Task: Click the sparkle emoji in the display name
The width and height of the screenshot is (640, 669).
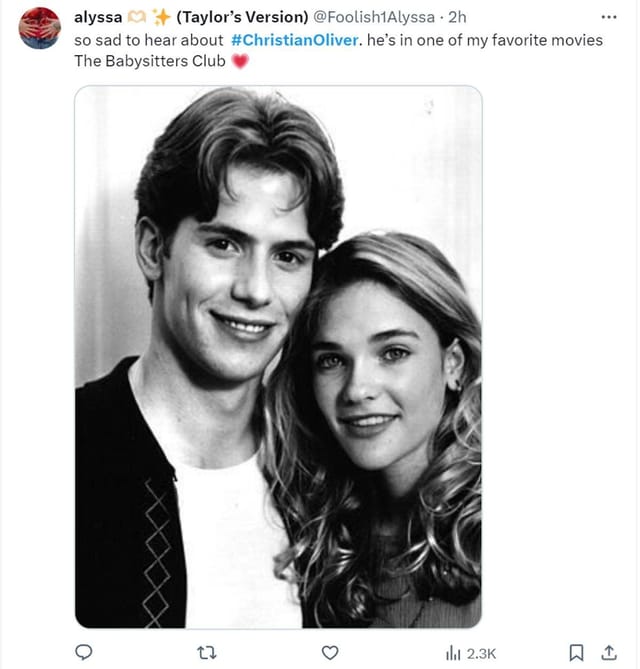Action: click(160, 17)
